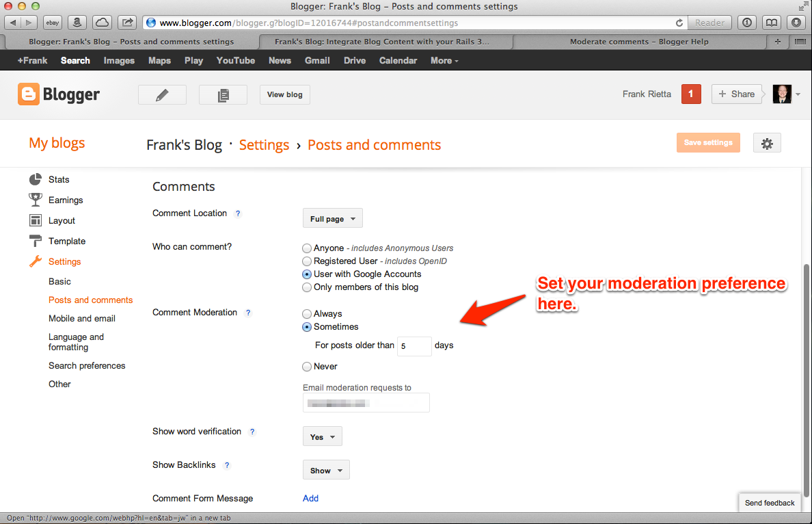This screenshot has width=812, height=524.
Task: Expand the Google bar More menu
Action: (444, 61)
